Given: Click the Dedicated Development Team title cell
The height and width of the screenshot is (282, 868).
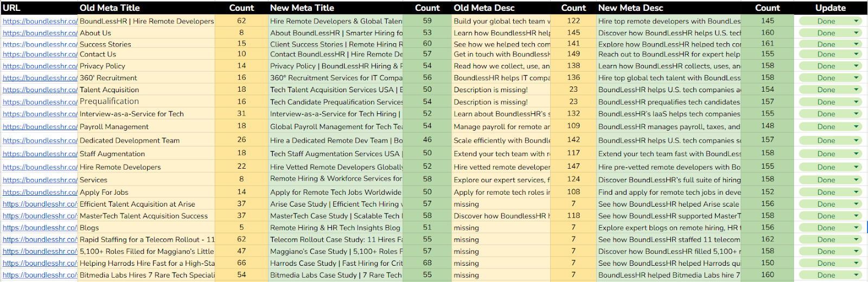Looking at the screenshot, I should click(146, 140).
